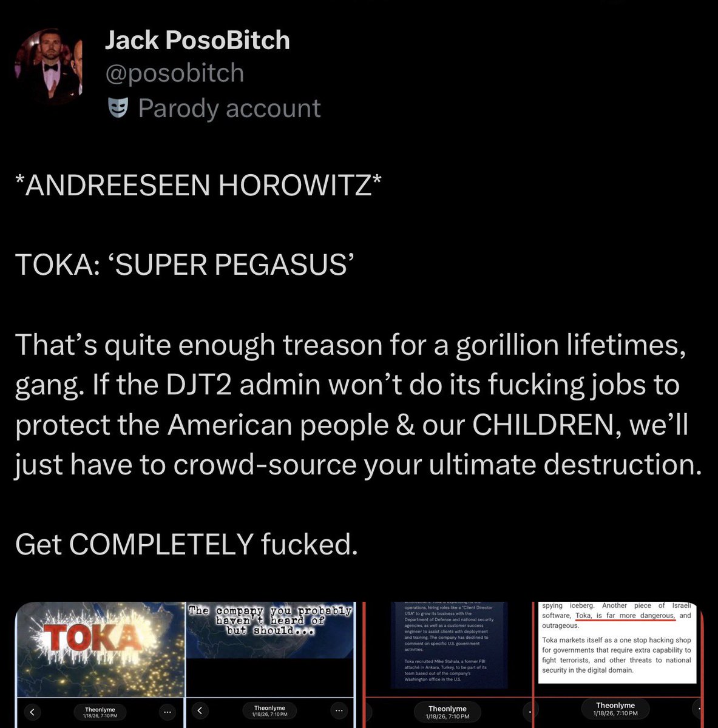Tap back arrow under TOKA image
718x728 pixels.
[x=32, y=712]
